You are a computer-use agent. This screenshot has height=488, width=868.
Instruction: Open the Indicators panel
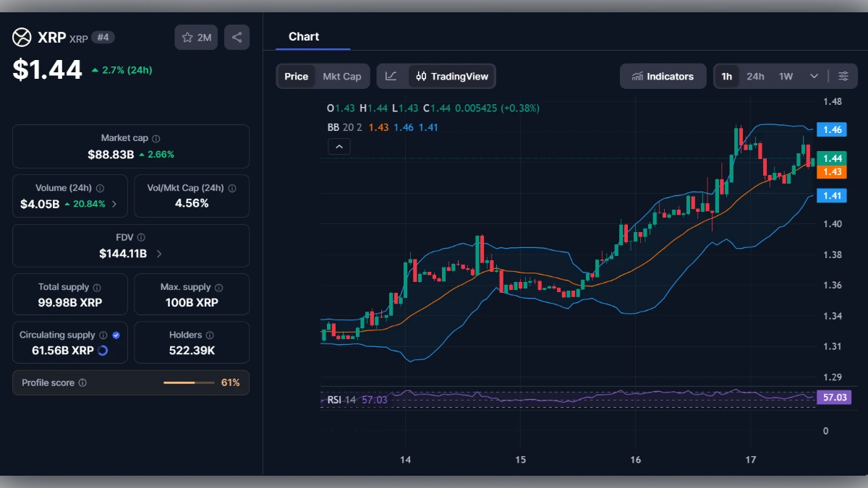pos(663,76)
